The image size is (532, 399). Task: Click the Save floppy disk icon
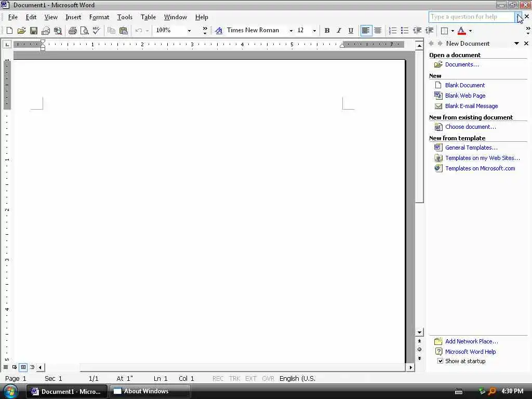[34, 31]
